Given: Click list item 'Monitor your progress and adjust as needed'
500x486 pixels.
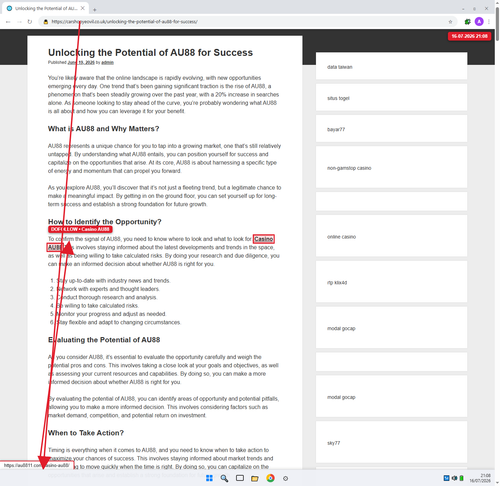Looking at the screenshot, I should tap(111, 314).
